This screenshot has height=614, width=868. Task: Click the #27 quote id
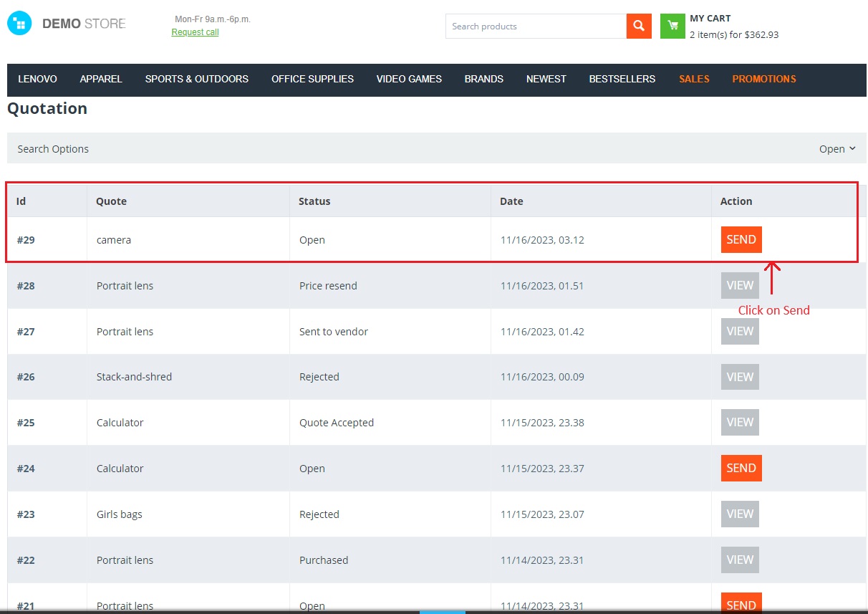pos(26,332)
